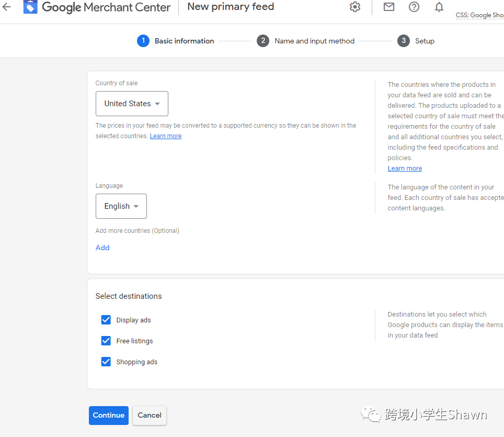This screenshot has width=504, height=437.
Task: Click the Google Merchant Center logo icon
Action: tap(30, 7)
